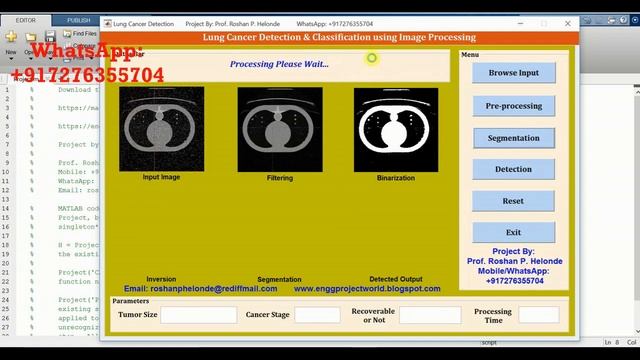Minimize the Lung Cancer Detection window

pos(520,24)
